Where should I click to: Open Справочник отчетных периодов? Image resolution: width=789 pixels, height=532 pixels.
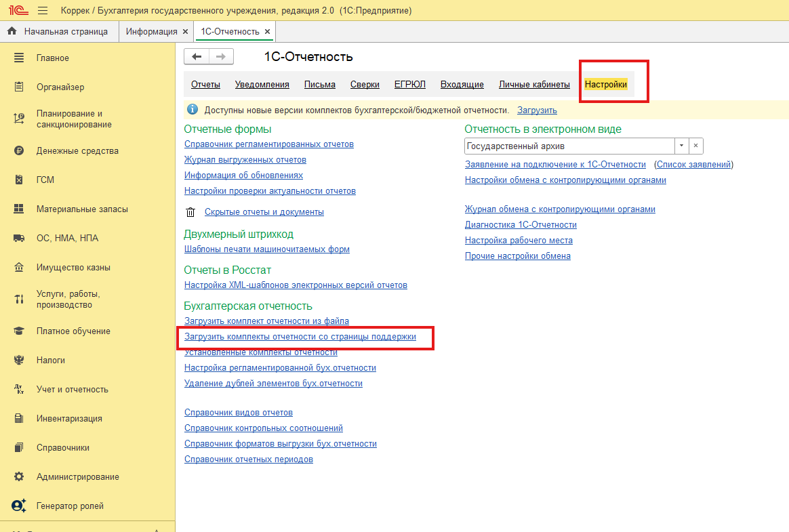click(x=249, y=459)
